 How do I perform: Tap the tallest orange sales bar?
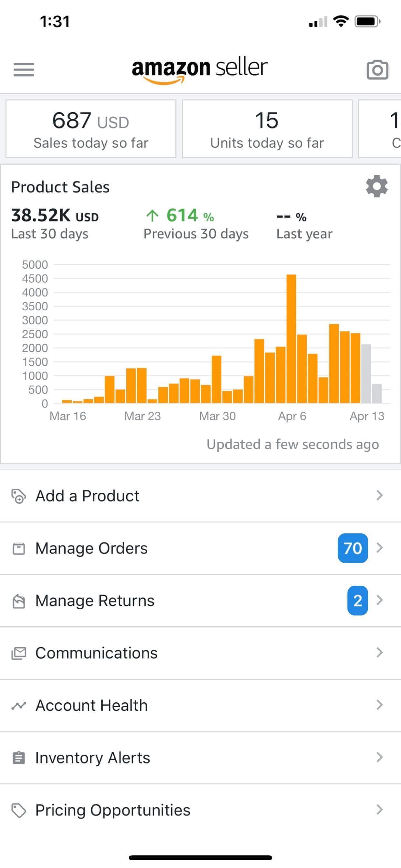click(291, 339)
